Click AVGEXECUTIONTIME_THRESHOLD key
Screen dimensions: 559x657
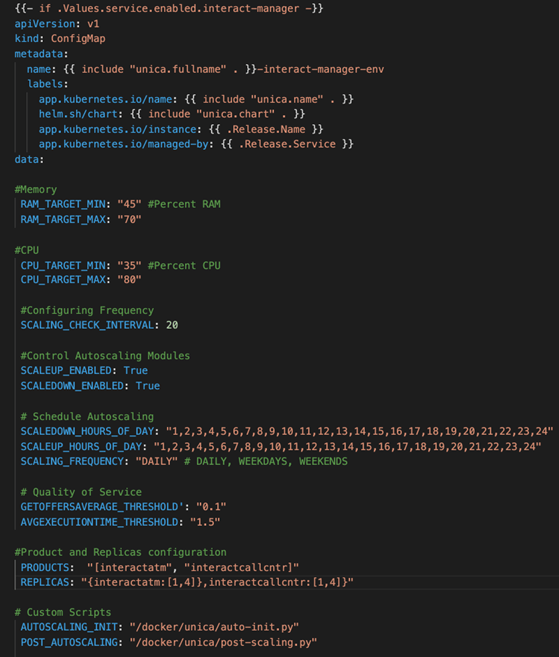point(99,522)
